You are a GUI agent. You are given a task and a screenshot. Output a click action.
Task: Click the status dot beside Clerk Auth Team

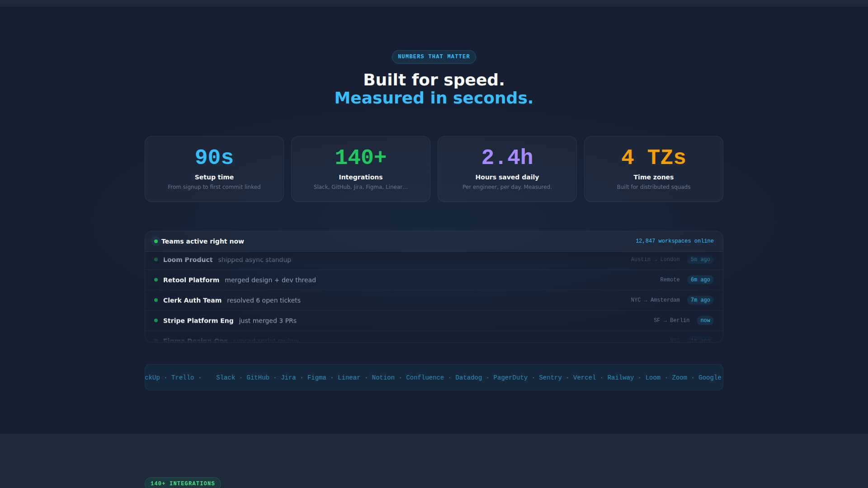156,300
